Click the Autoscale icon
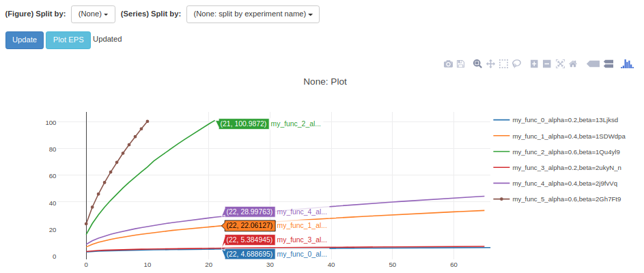Screen dimensions: 644x273 coord(560,64)
